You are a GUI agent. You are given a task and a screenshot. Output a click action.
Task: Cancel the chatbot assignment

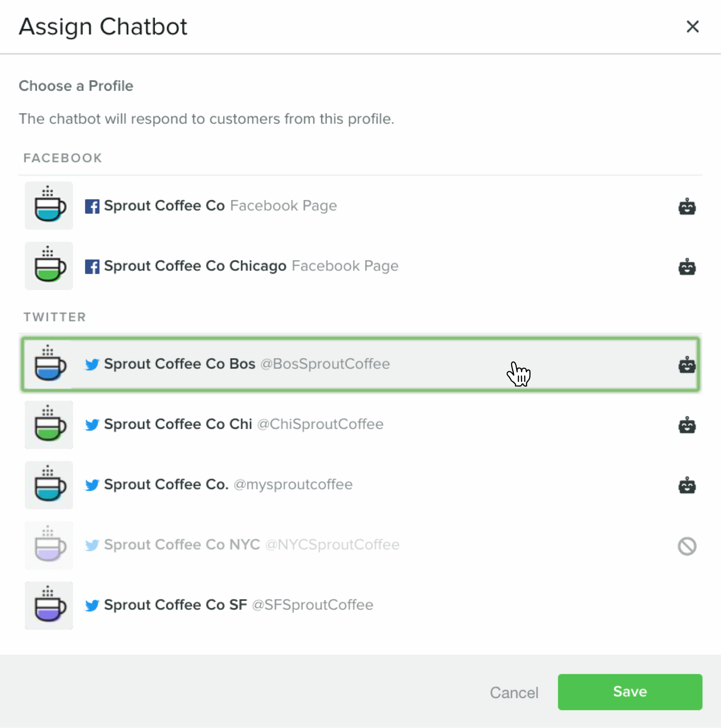pos(514,692)
